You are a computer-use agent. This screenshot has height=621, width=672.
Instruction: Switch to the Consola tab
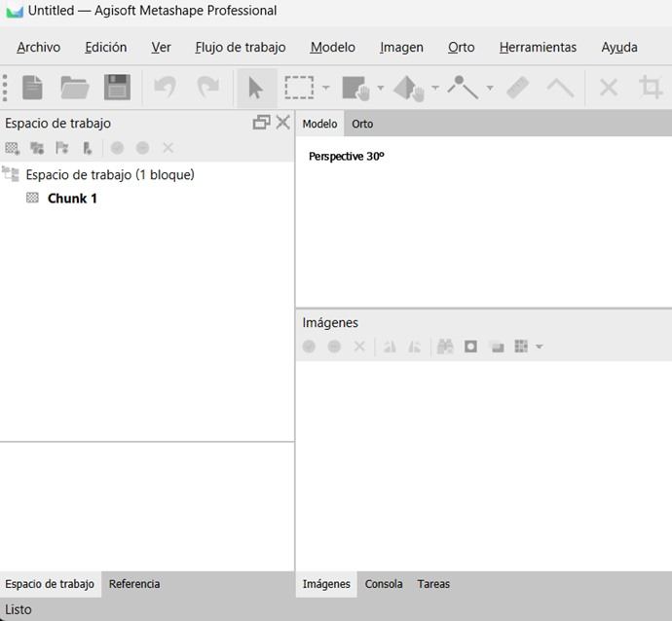384,584
